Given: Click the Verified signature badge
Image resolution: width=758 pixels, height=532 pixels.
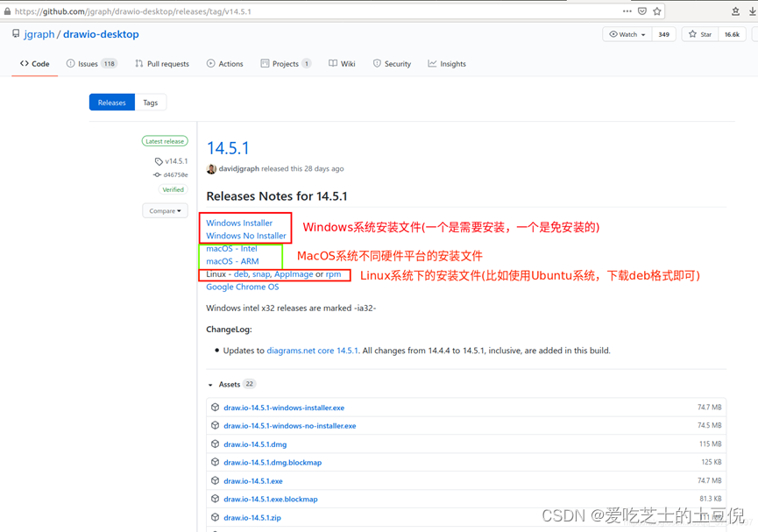Looking at the screenshot, I should point(173,189).
